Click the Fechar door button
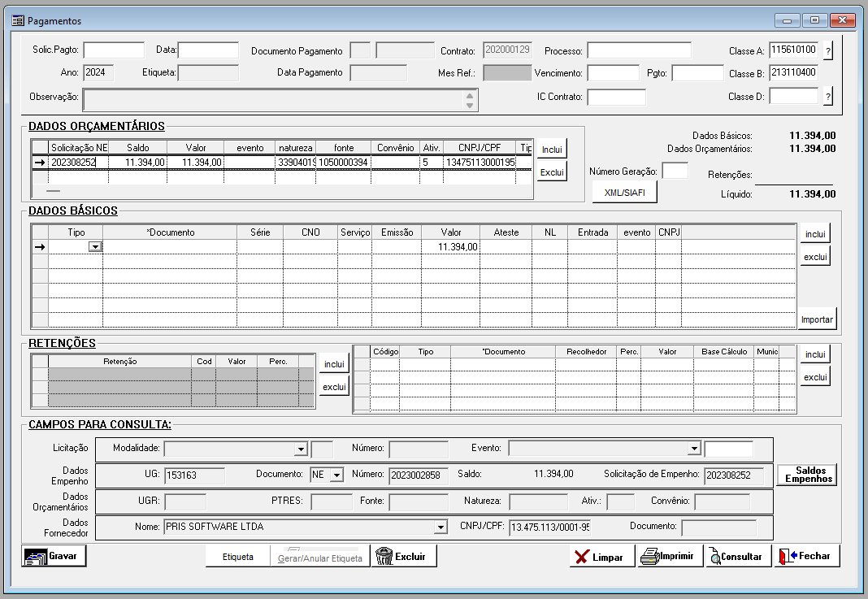868x599 pixels. (806, 556)
